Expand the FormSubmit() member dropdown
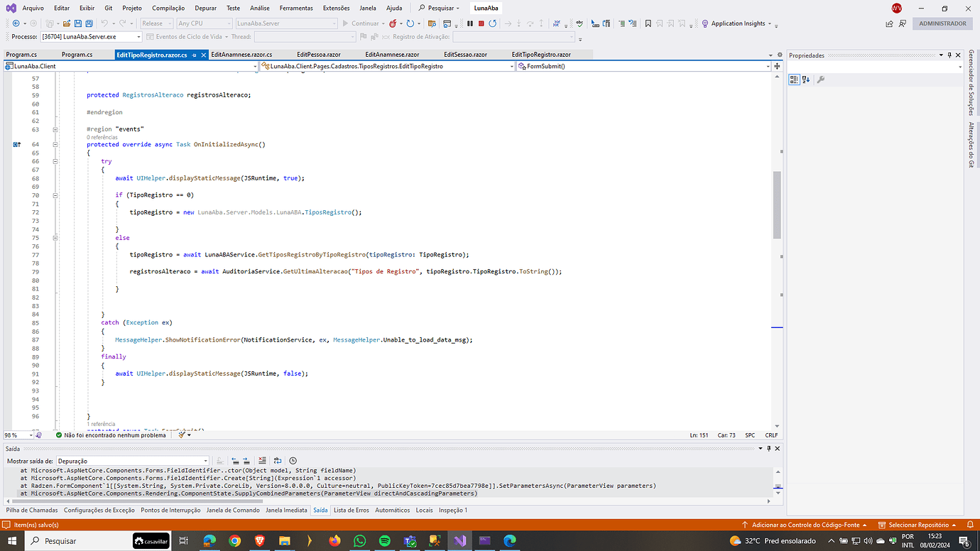 pyautogui.click(x=768, y=66)
